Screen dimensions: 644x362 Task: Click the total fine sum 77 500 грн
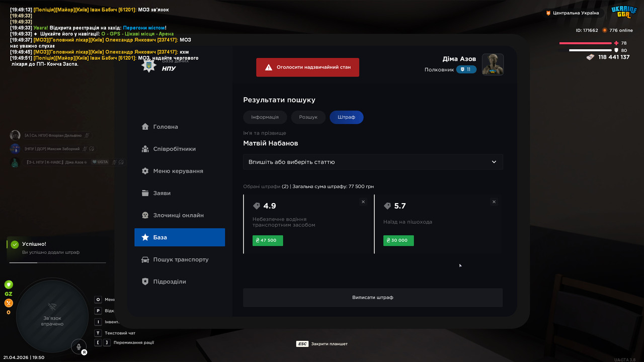pos(361,187)
